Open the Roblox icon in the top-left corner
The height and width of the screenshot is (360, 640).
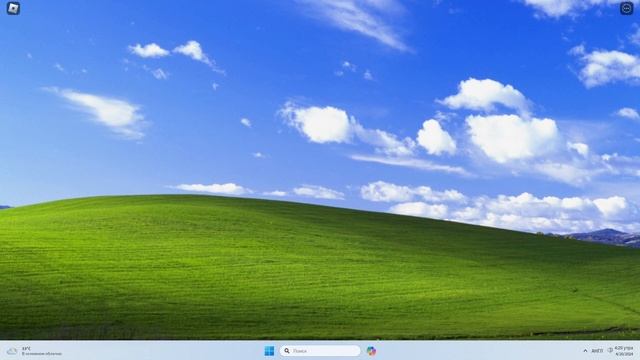[x=13, y=8]
